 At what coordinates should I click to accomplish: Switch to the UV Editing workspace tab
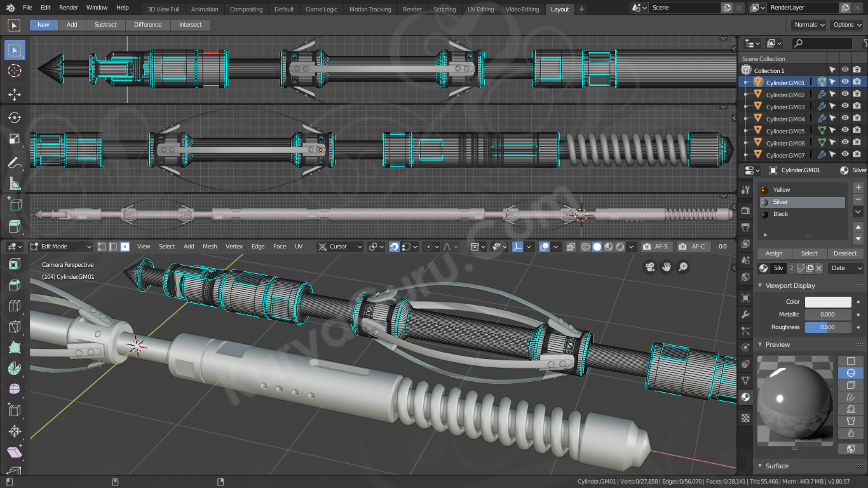[x=480, y=9]
